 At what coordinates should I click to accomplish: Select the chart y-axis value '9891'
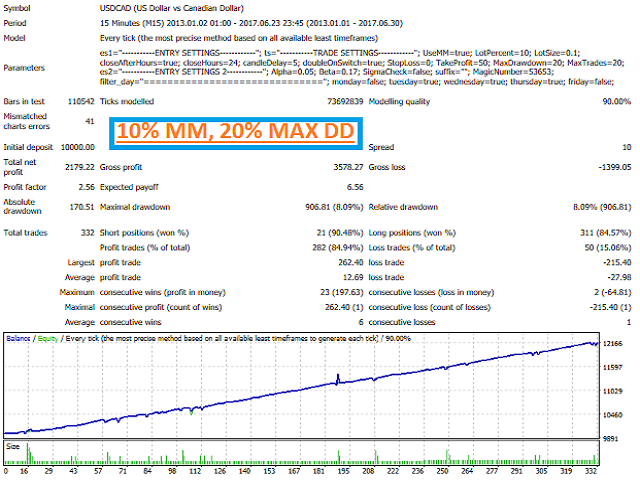(x=611, y=439)
